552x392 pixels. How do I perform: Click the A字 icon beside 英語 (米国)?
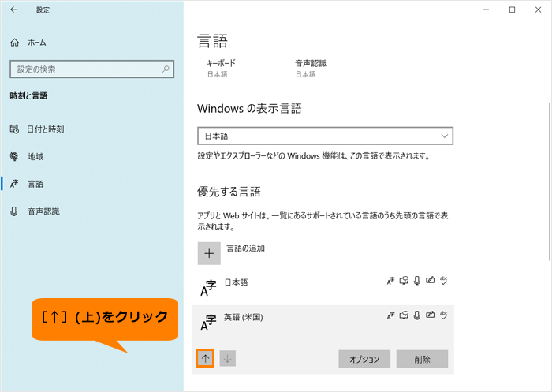pyautogui.click(x=208, y=323)
